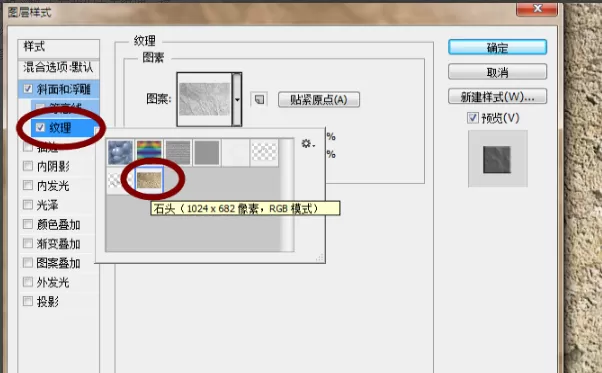Open the pattern picker gear menu
Screen dimensions: 602x373
[308, 144]
